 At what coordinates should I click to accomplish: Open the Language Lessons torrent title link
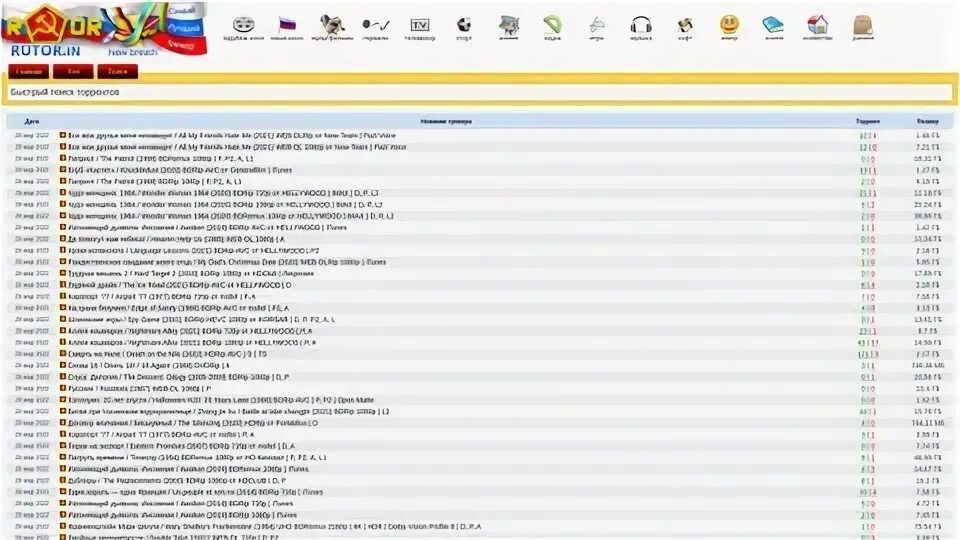[x=193, y=250]
